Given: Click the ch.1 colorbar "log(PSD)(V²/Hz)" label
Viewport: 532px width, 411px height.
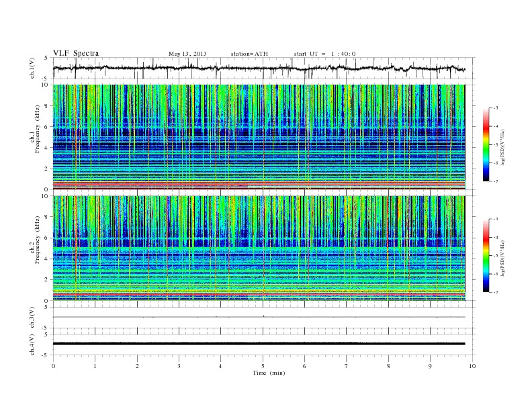Looking at the screenshot, I should pyautogui.click(x=503, y=147).
